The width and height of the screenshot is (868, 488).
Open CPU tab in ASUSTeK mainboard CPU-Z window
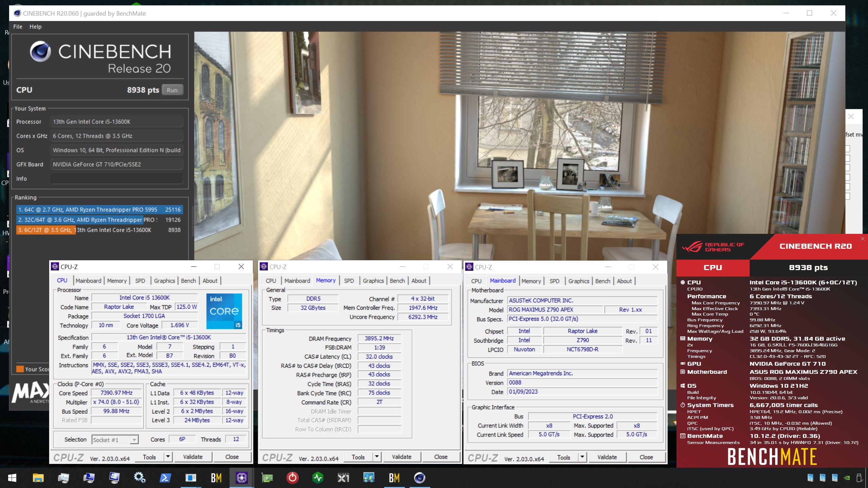476,281
